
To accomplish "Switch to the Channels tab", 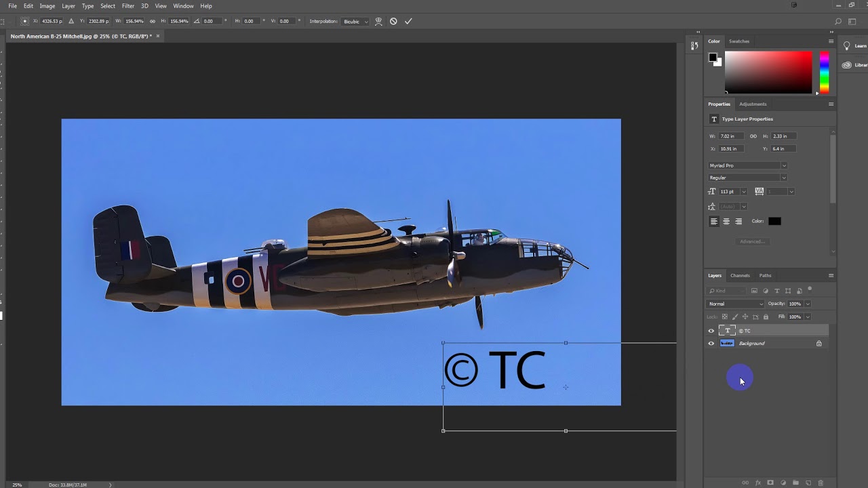I will click(740, 276).
